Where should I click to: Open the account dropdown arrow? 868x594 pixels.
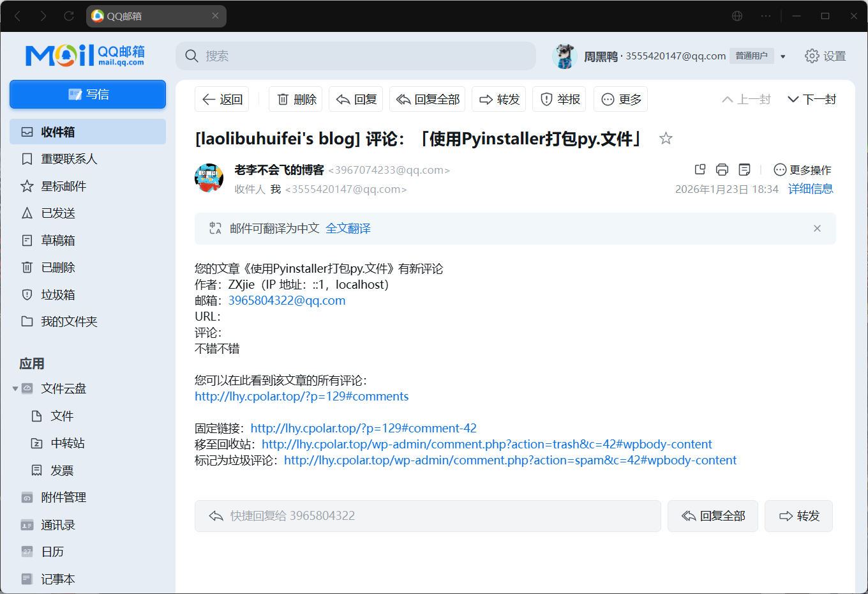pos(783,57)
